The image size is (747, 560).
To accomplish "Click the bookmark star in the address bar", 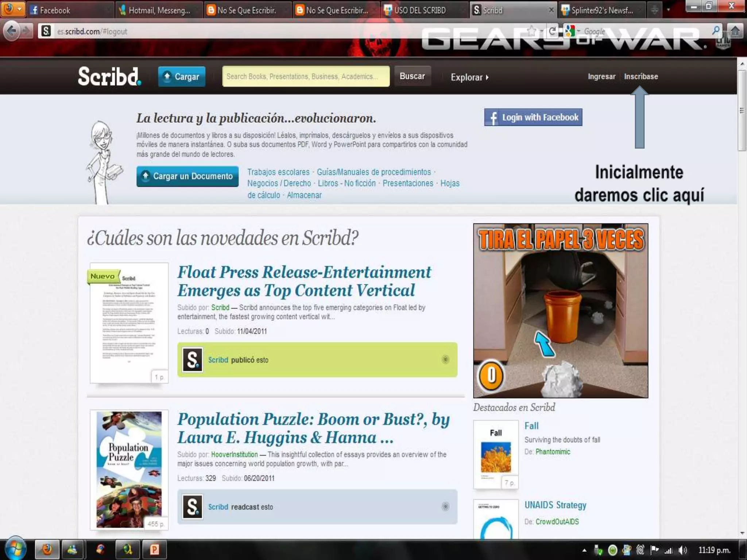I will point(532,31).
